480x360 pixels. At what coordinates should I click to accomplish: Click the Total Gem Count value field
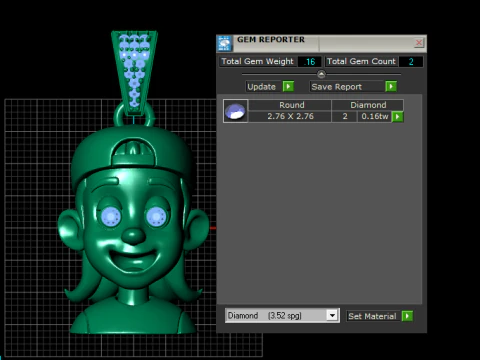coord(411,62)
